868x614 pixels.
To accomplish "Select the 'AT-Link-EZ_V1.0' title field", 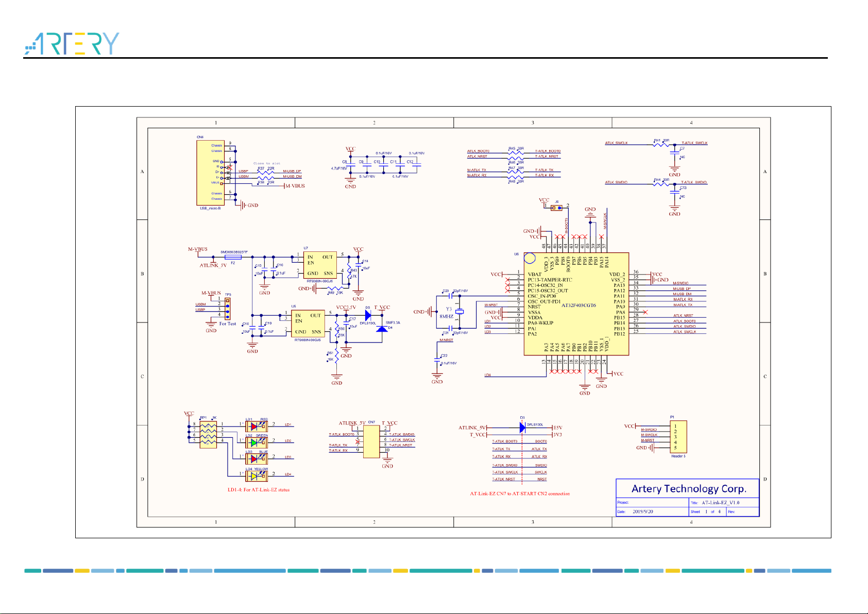I will (721, 503).
